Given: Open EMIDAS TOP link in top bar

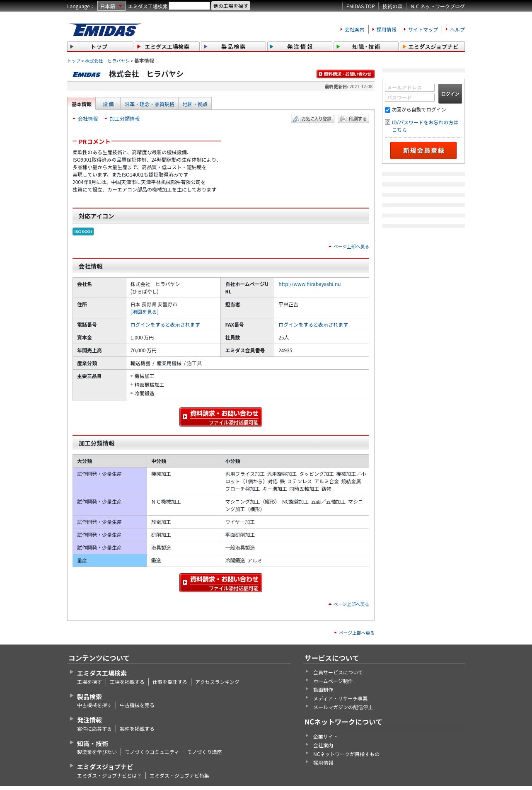Looking at the screenshot, I should [x=360, y=7].
